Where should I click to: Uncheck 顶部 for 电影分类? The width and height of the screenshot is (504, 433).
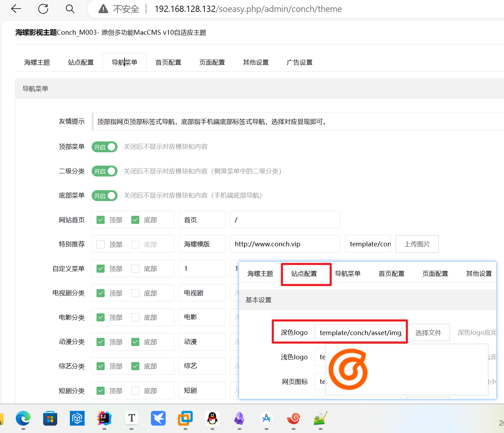[101, 318]
